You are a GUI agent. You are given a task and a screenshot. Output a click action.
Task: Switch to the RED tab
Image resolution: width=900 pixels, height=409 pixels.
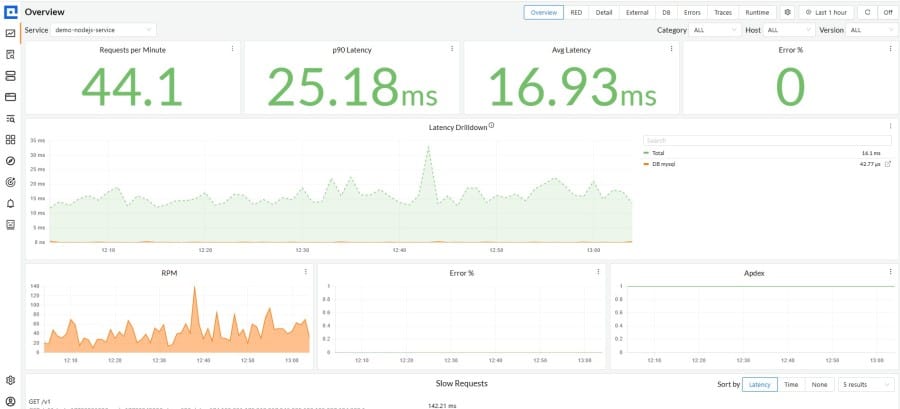576,12
